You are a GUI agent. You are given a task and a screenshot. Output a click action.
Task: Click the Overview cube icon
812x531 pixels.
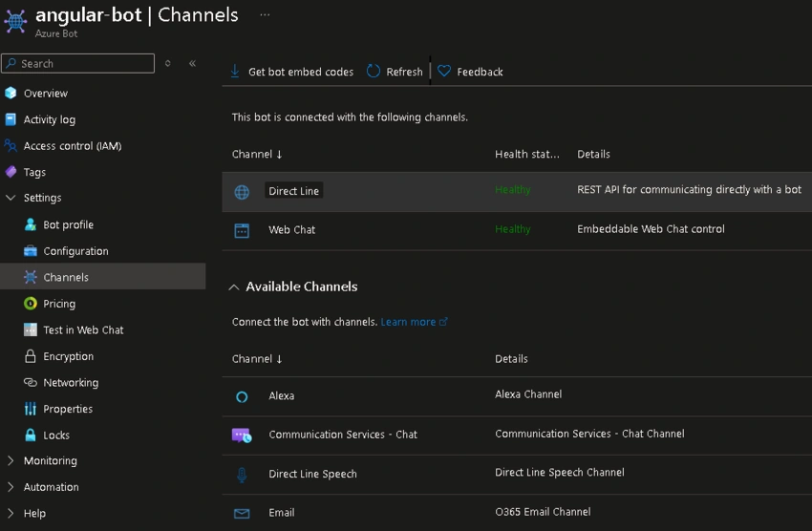[11, 94]
